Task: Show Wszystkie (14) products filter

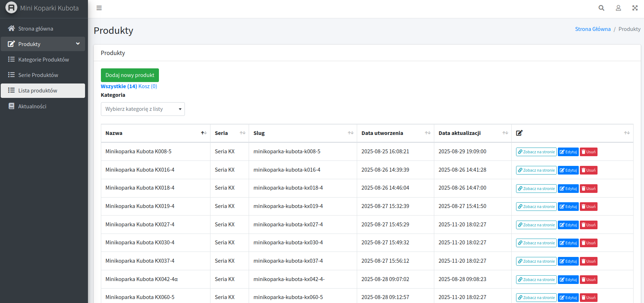Action: pos(119,86)
